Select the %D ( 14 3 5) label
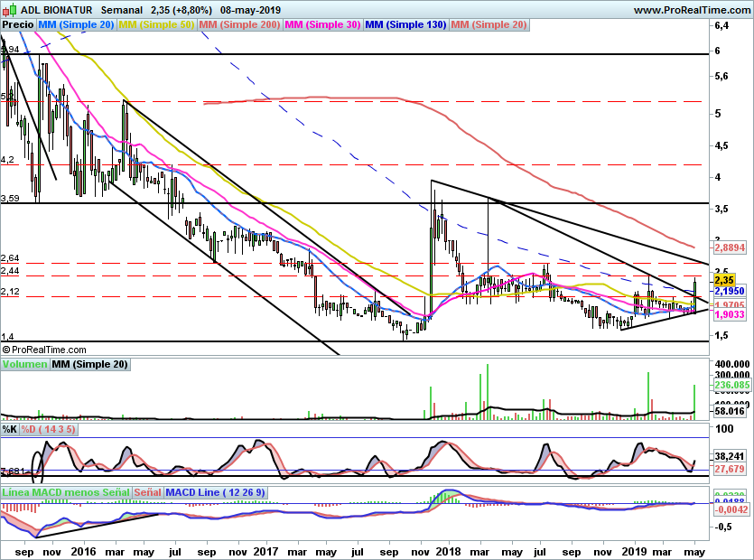 tap(48, 429)
